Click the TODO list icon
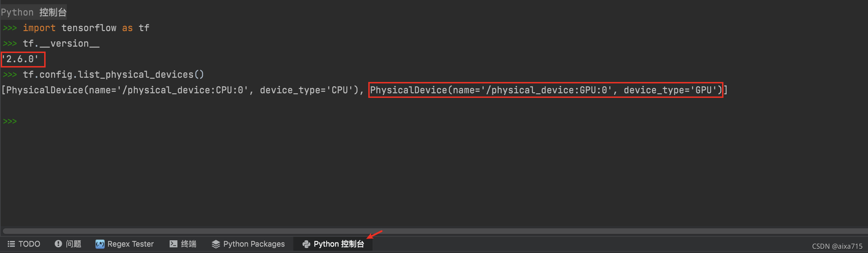 tap(11, 244)
